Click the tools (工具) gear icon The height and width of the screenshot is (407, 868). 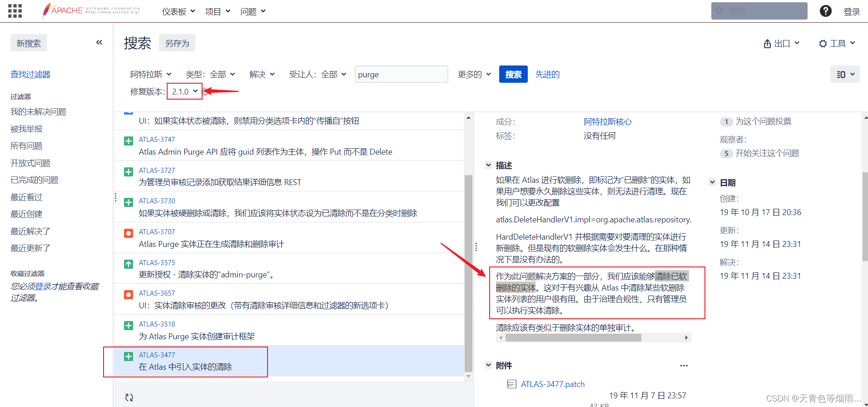tap(823, 44)
